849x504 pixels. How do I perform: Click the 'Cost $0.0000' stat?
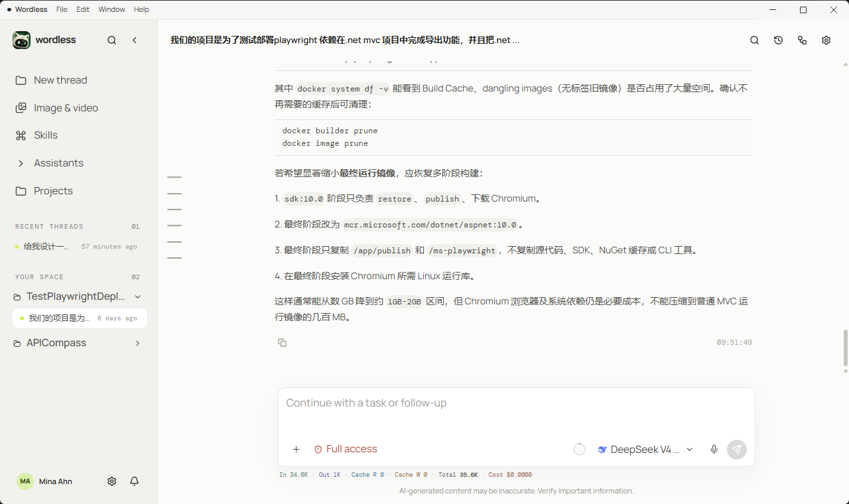(x=510, y=475)
